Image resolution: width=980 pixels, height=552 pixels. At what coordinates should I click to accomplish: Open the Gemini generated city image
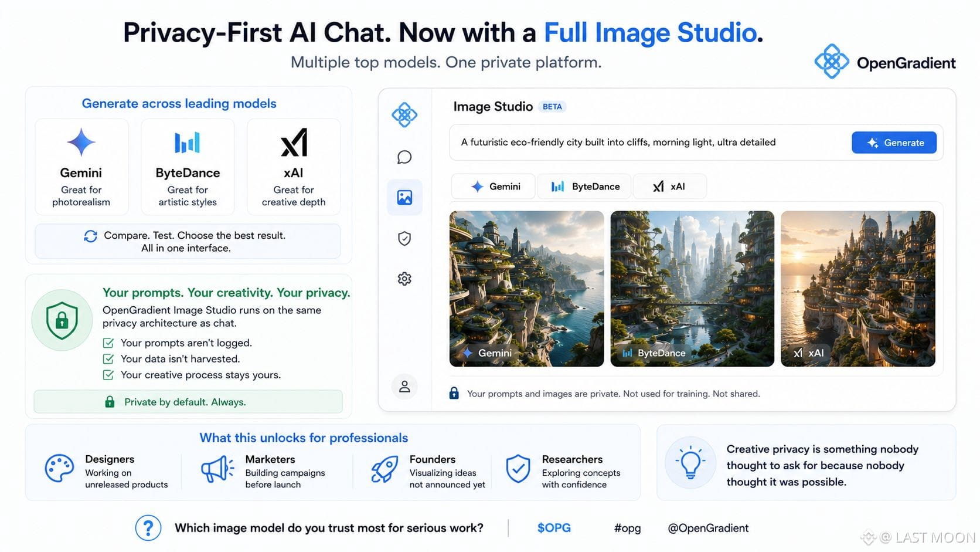click(x=526, y=289)
